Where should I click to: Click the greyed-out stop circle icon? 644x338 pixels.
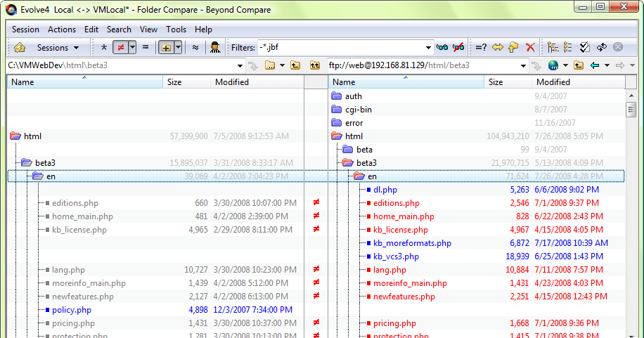tap(618, 47)
